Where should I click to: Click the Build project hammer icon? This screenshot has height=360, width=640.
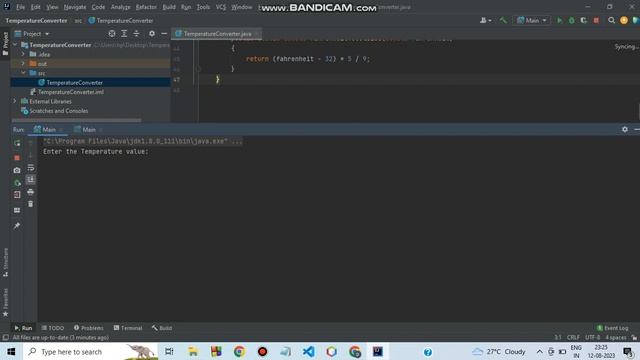(503, 20)
